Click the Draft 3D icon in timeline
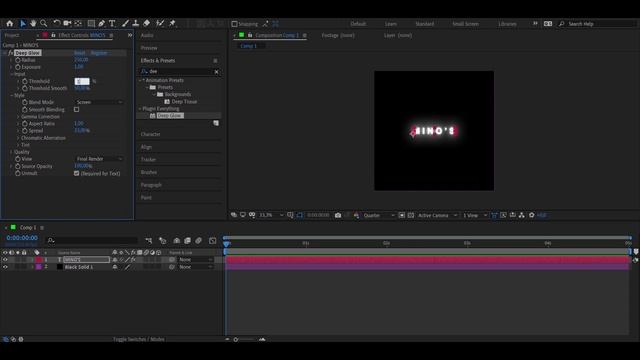Viewport: 640px width, 360px height. click(x=162, y=241)
